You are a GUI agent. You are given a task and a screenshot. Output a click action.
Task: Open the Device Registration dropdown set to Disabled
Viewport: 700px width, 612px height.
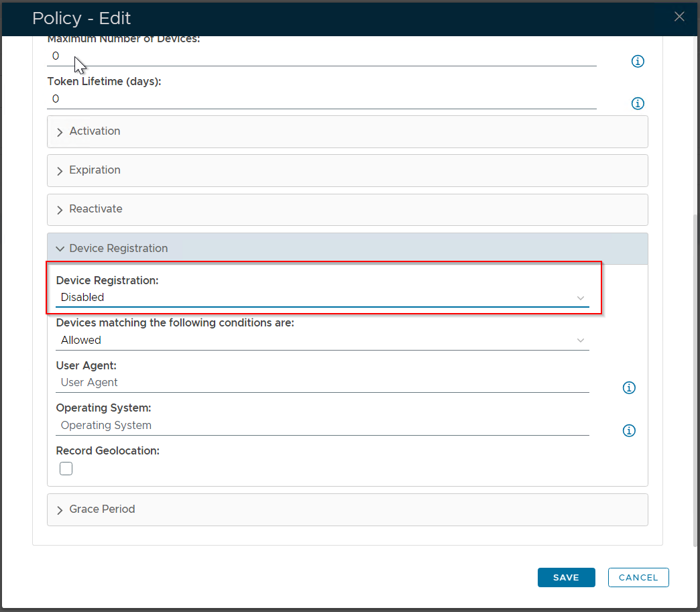(322, 298)
